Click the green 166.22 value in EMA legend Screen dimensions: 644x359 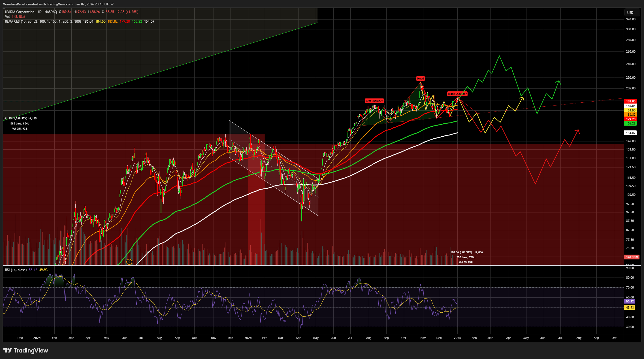coord(137,22)
